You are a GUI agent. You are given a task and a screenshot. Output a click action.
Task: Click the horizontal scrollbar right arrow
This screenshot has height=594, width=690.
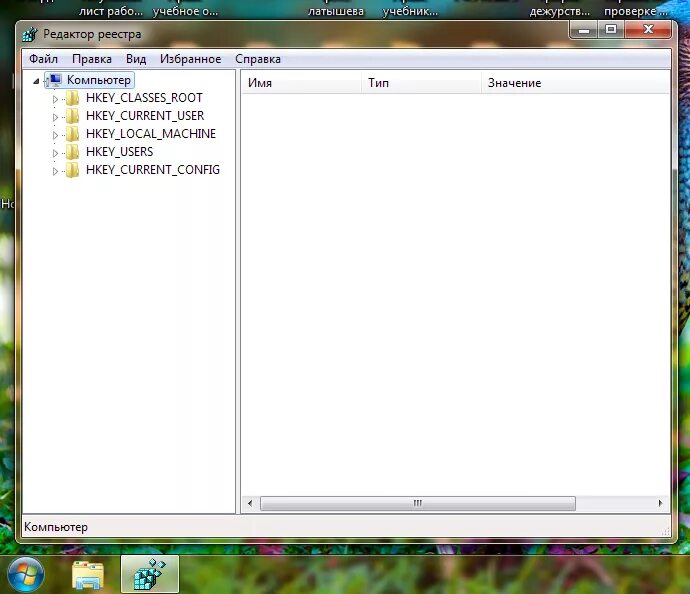[660, 503]
